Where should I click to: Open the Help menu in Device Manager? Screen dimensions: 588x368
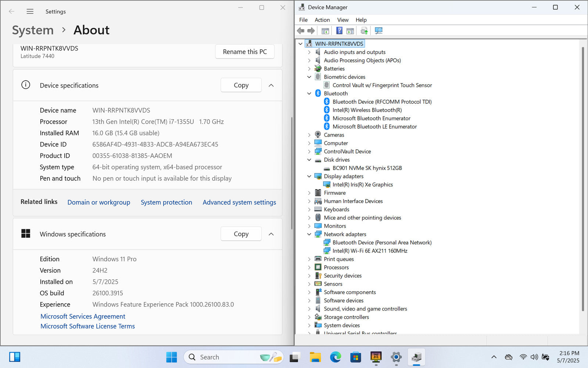tap(361, 20)
